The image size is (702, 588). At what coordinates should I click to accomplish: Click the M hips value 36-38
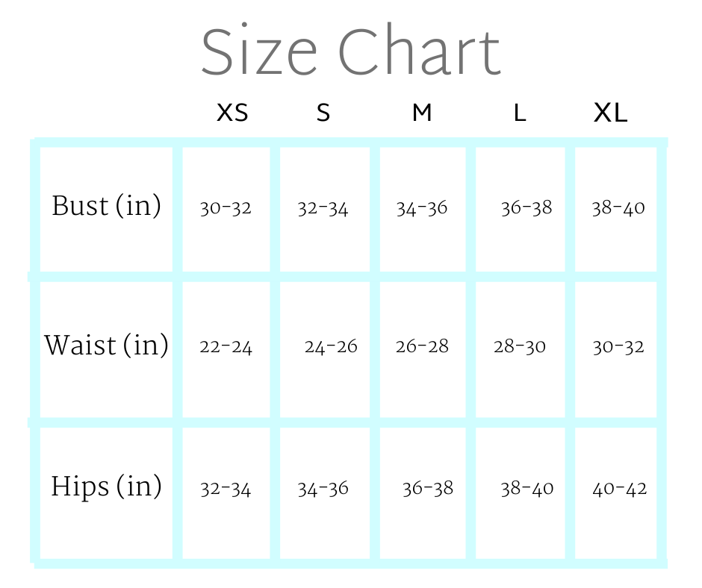(428, 489)
